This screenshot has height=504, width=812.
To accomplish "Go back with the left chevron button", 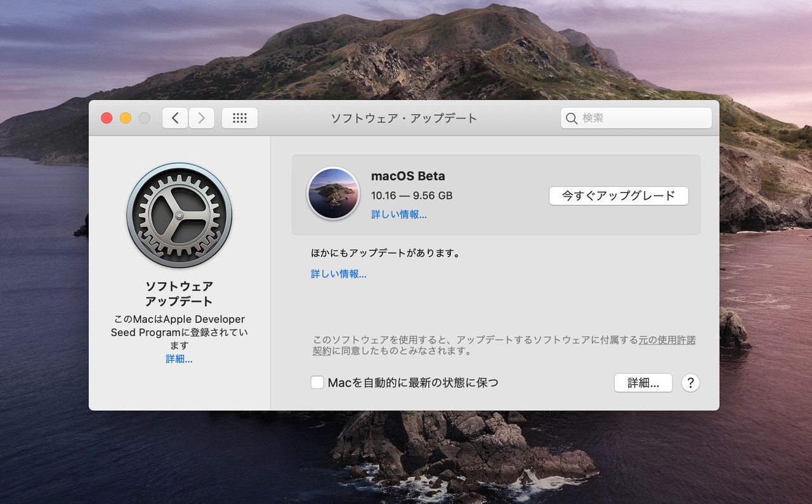I will (175, 118).
